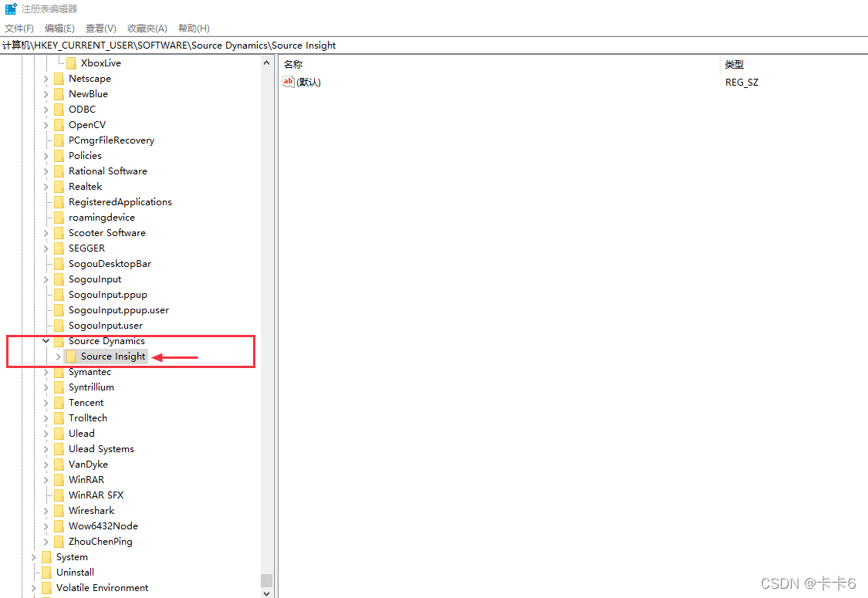
Task: Open the 帮助(H) menu
Action: coord(194,29)
